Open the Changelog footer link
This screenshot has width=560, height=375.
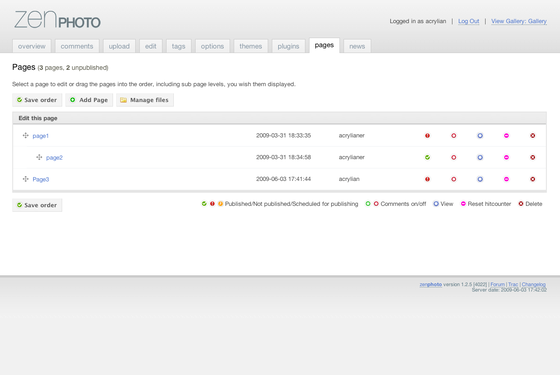point(534,285)
